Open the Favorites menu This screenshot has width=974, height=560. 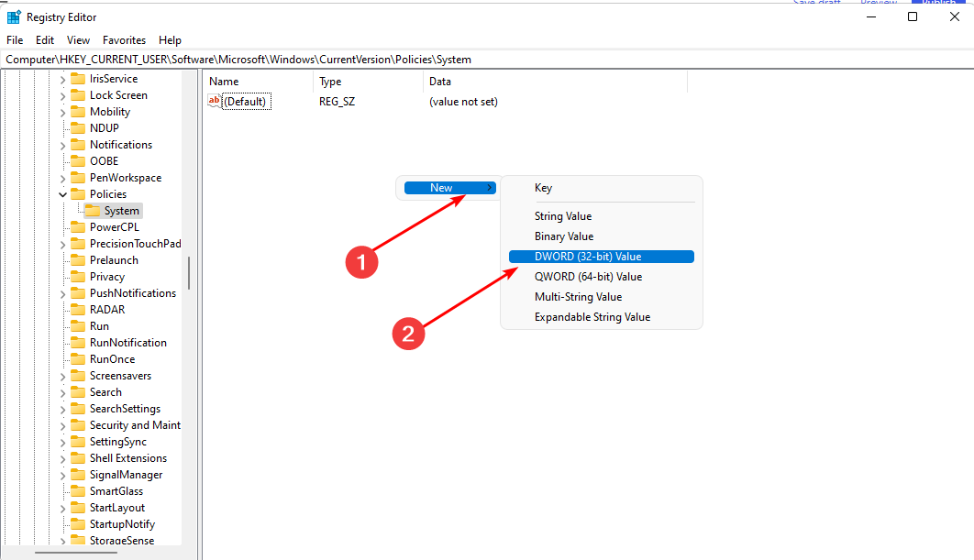pos(124,39)
